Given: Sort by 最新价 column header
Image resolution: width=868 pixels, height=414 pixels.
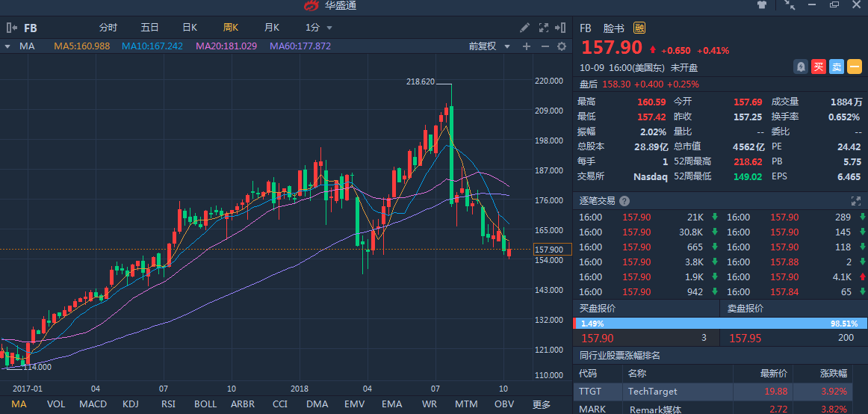Looking at the screenshot, I should (772, 374).
